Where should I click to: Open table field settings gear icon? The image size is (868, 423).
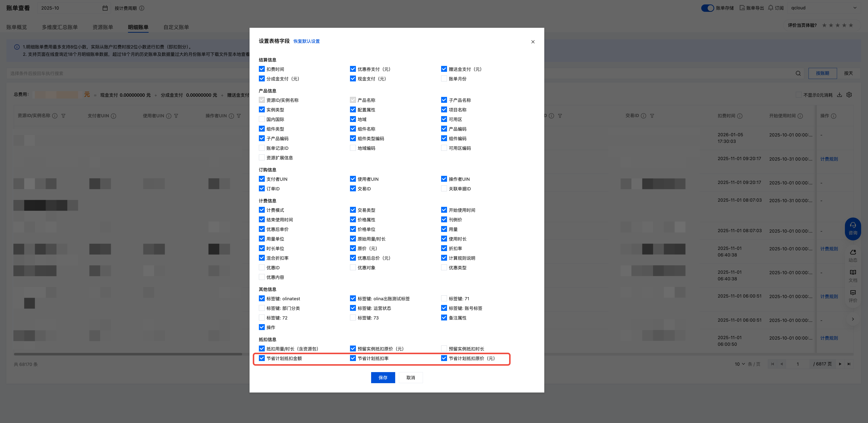(x=849, y=95)
